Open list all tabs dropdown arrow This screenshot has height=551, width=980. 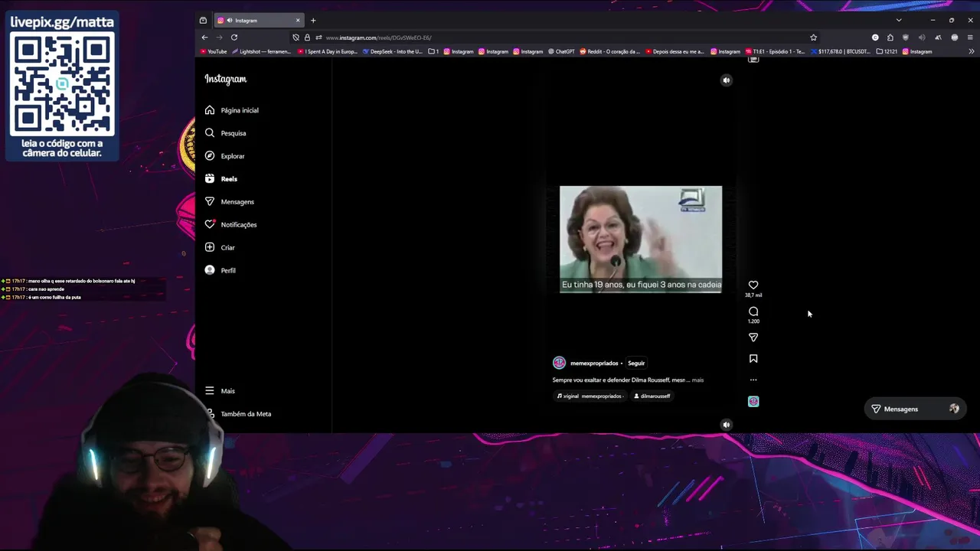click(x=899, y=20)
